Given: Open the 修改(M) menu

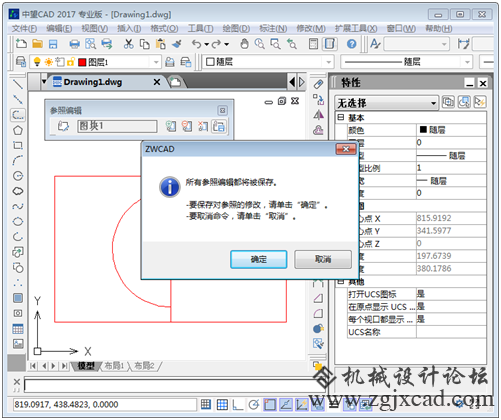Looking at the screenshot, I should pos(311,29).
